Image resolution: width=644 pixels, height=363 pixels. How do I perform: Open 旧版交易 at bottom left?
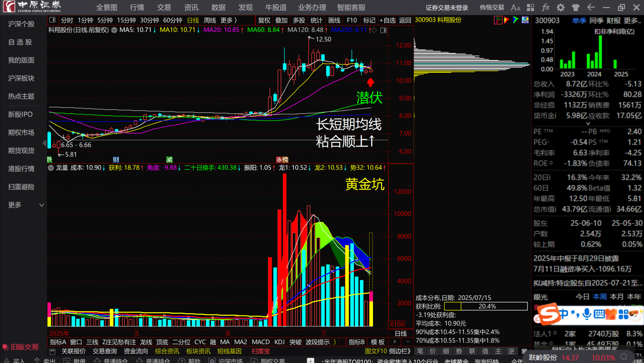tap(20, 347)
